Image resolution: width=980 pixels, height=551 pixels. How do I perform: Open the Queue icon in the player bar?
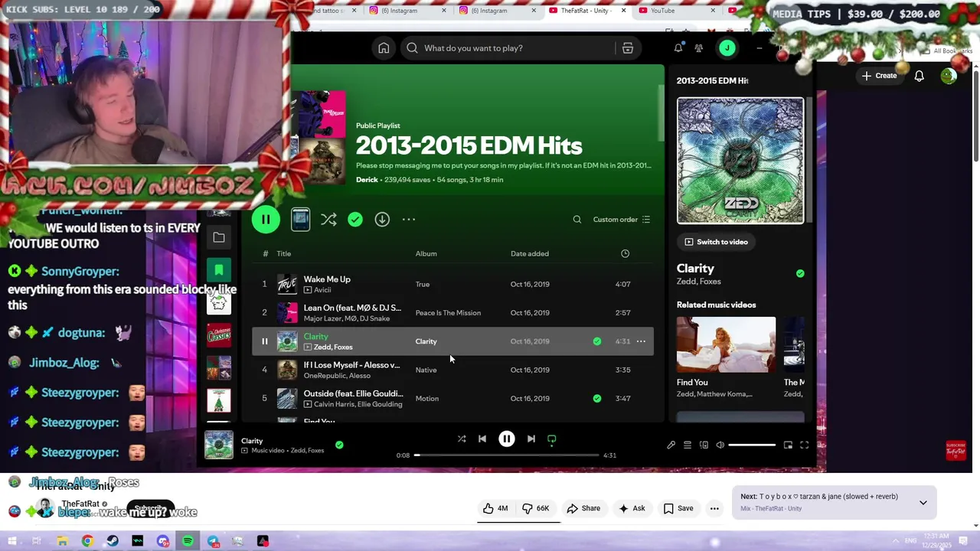point(688,445)
